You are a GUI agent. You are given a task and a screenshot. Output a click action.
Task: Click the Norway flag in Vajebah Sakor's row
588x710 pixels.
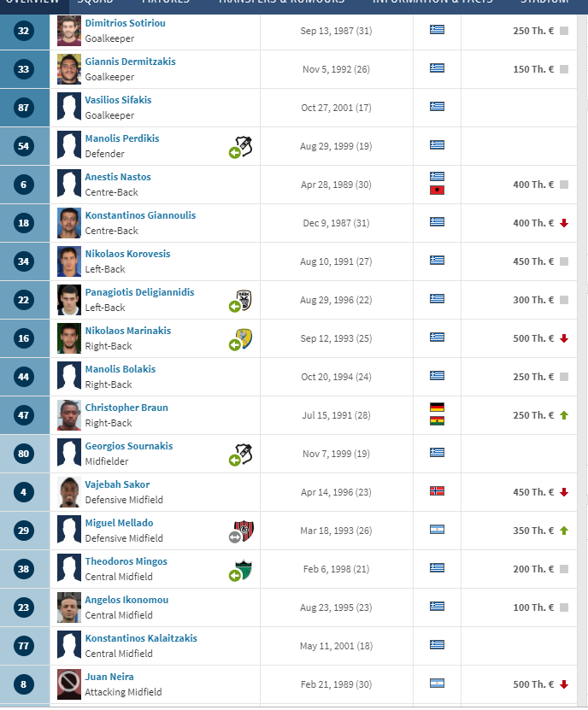tap(437, 491)
